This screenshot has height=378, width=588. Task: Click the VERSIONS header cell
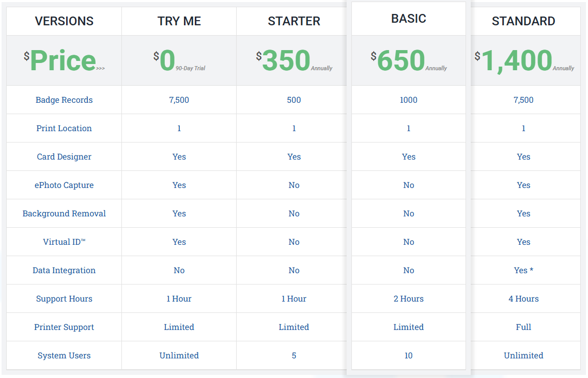64,21
